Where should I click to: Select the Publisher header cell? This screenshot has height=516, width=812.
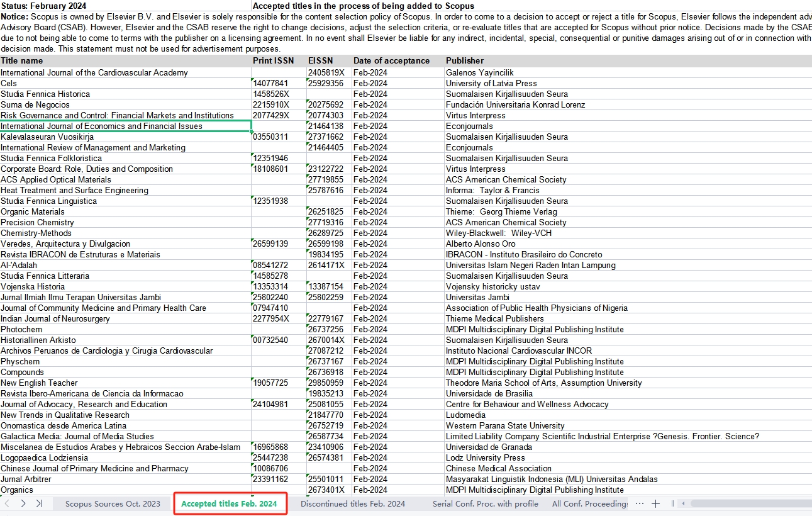click(x=628, y=61)
